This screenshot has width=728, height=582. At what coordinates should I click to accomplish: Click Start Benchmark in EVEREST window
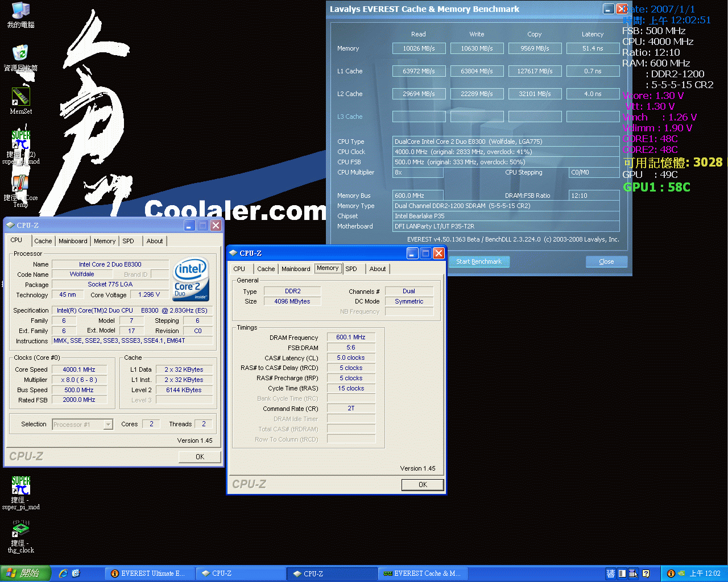point(479,261)
